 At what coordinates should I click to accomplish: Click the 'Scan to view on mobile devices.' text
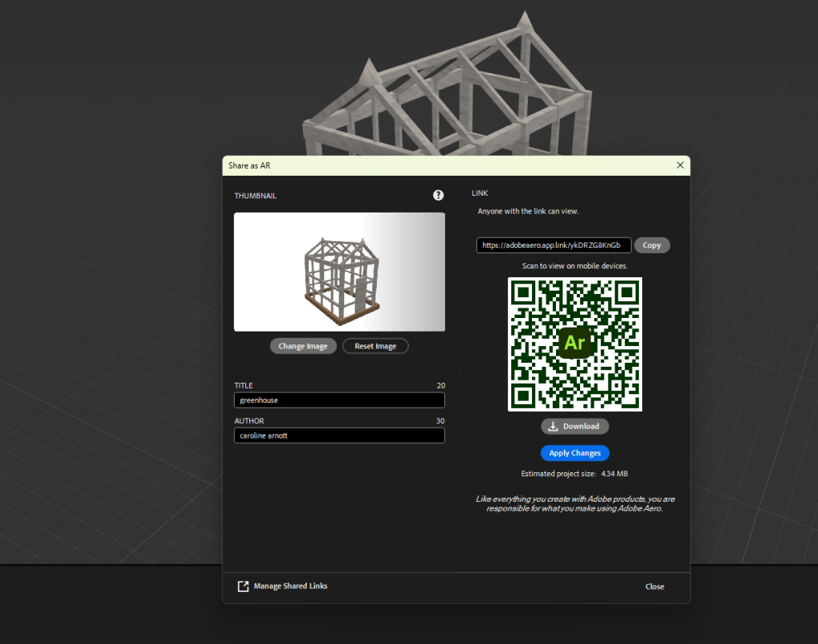coord(575,265)
